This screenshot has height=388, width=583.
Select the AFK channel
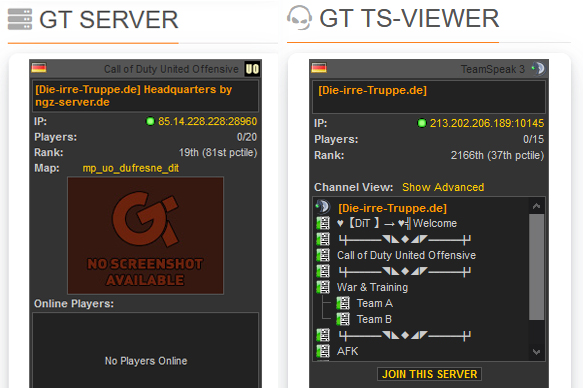point(347,351)
